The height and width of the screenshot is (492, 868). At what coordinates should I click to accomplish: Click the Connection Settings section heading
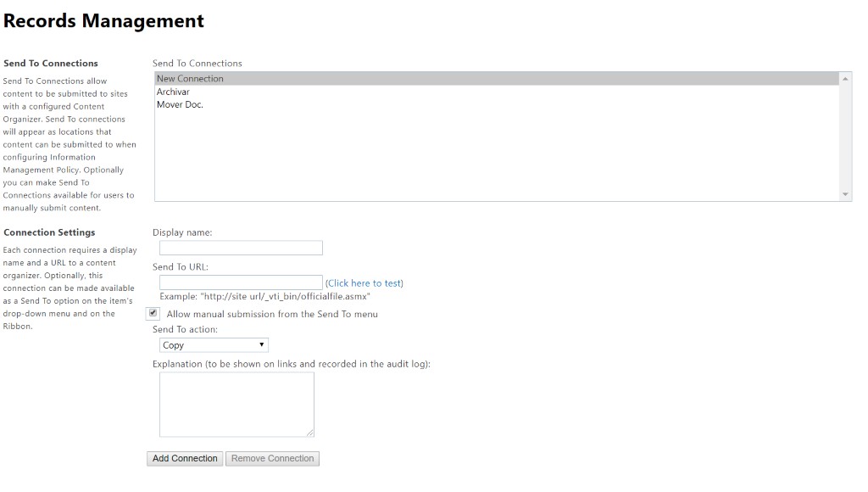click(49, 232)
